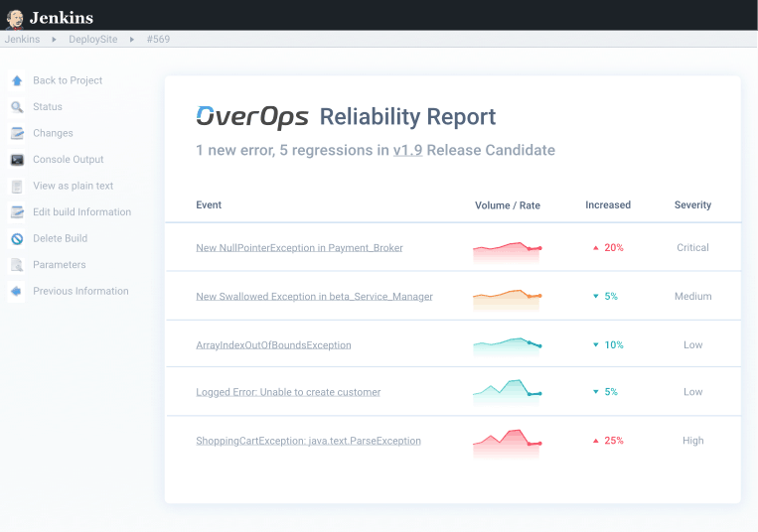Click the Changes notepad icon

click(x=17, y=133)
